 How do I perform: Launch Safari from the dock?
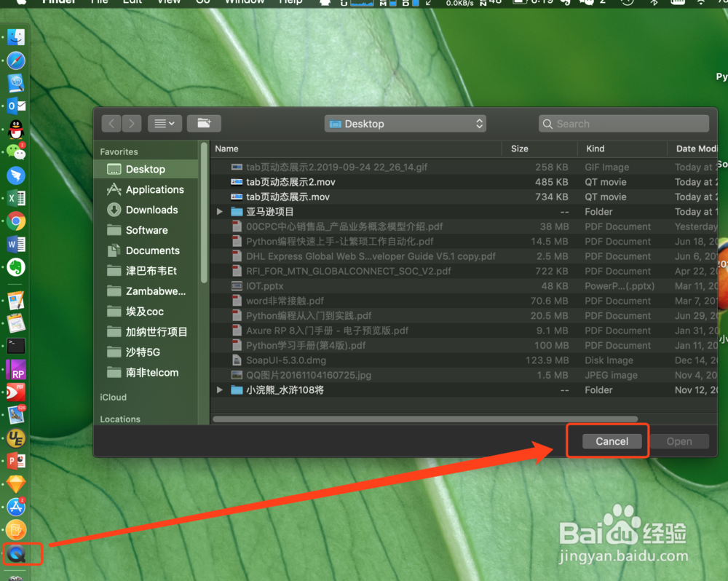coord(16,60)
